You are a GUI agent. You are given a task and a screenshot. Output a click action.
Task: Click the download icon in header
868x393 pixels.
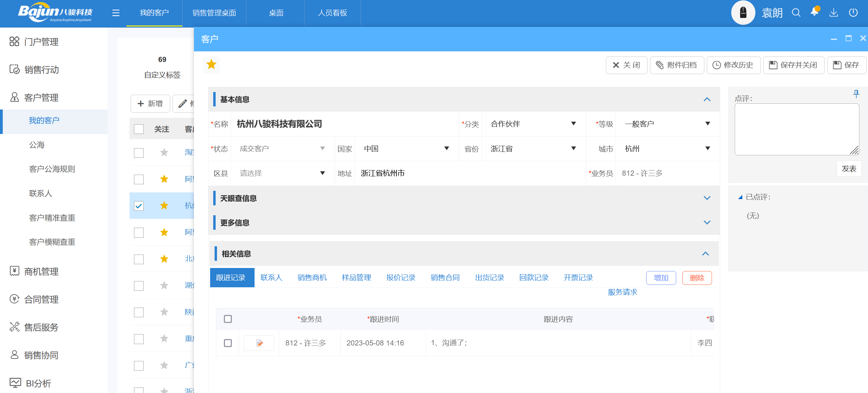(x=834, y=13)
